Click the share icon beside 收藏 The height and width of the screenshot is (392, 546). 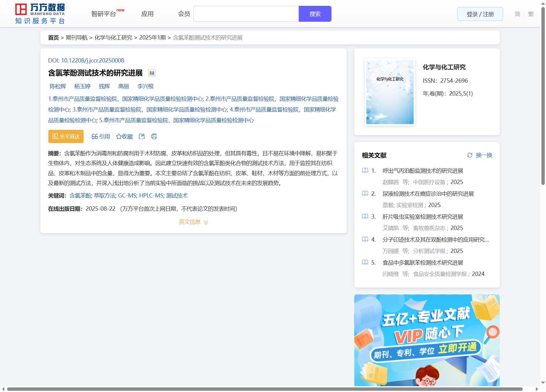pyautogui.click(x=142, y=137)
